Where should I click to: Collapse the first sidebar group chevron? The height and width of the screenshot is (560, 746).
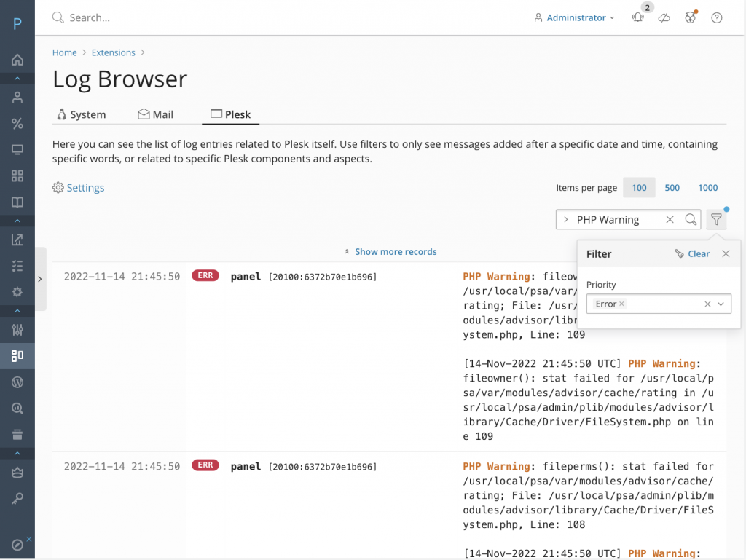17,79
